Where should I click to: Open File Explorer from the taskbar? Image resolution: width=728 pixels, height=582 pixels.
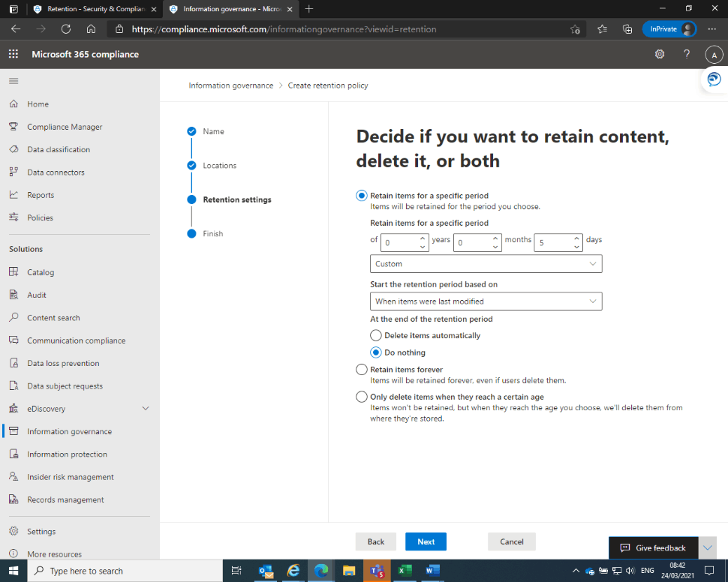[349, 571]
